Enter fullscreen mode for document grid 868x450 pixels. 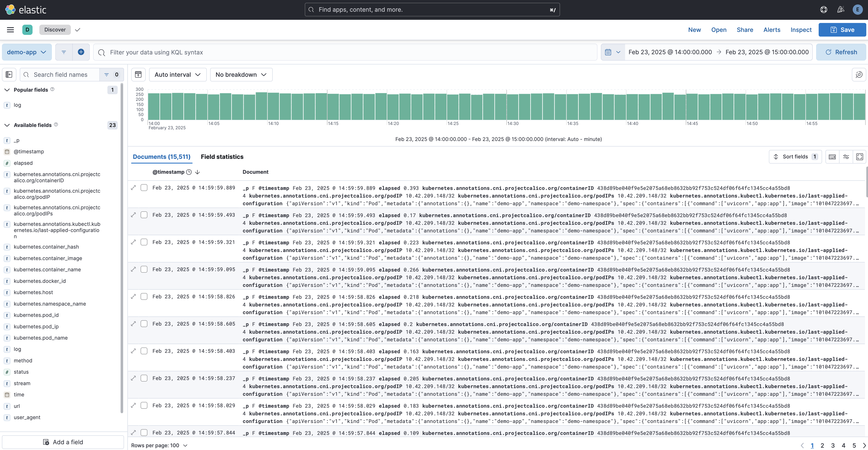859,157
